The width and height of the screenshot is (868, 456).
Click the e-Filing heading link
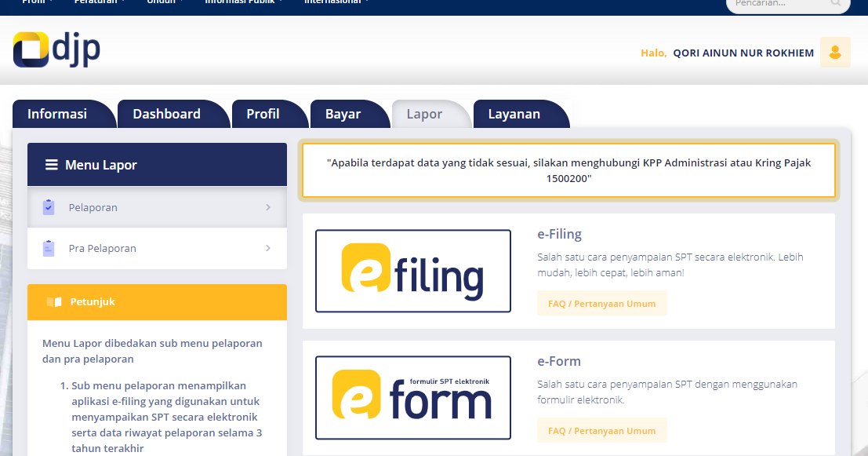(559, 235)
